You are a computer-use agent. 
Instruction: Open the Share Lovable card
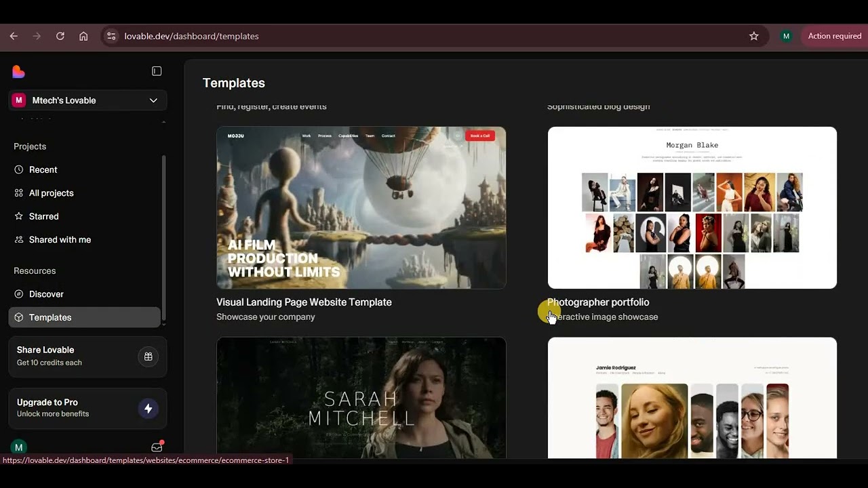tap(87, 357)
